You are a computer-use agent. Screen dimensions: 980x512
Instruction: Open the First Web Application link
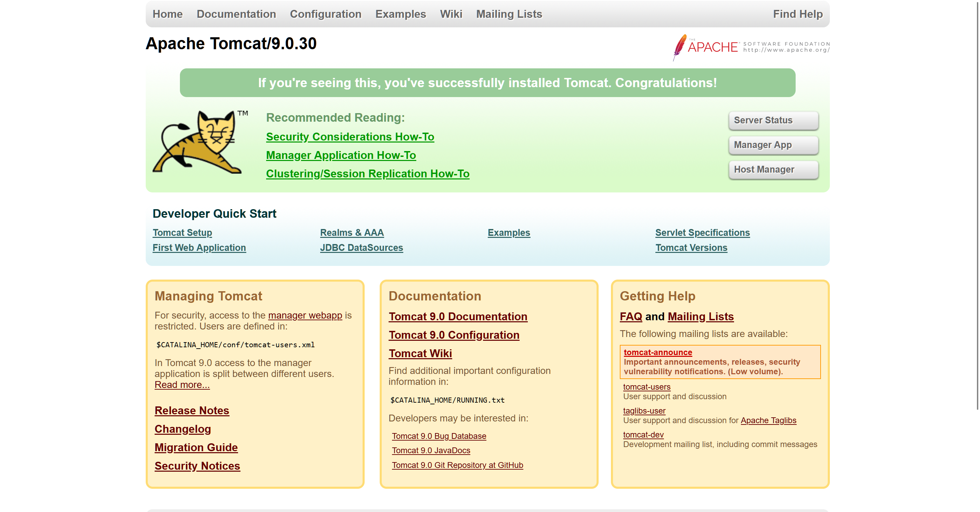[x=199, y=248]
